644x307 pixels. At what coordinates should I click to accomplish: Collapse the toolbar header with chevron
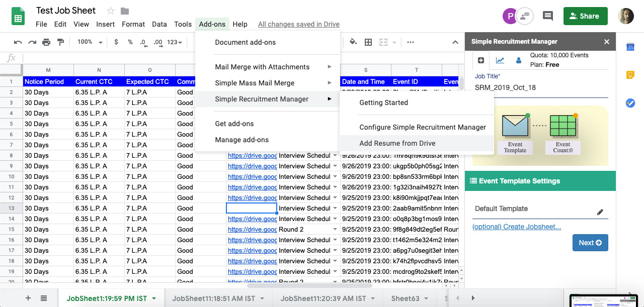point(455,42)
